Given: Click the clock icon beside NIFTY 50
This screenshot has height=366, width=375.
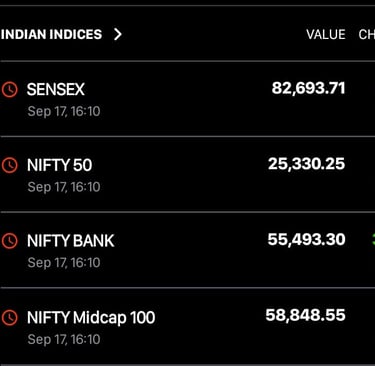Looking at the screenshot, I should (10, 166).
